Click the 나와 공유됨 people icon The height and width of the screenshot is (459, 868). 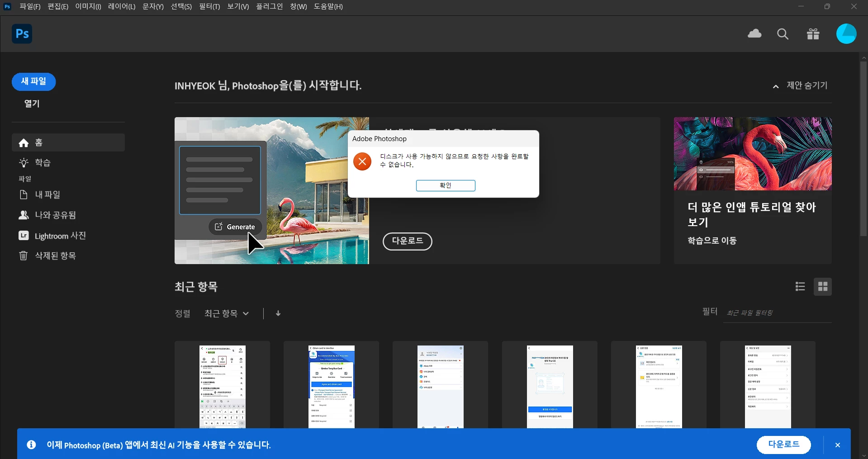point(24,215)
